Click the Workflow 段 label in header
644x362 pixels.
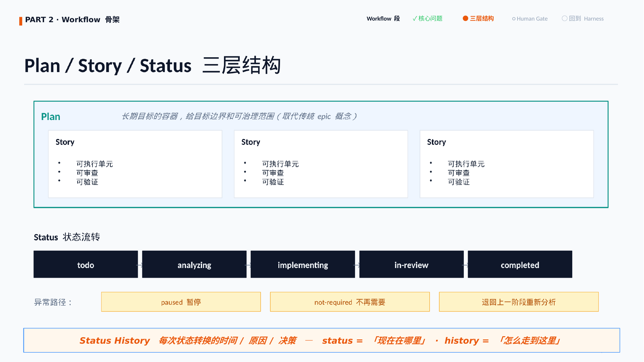pos(383,19)
